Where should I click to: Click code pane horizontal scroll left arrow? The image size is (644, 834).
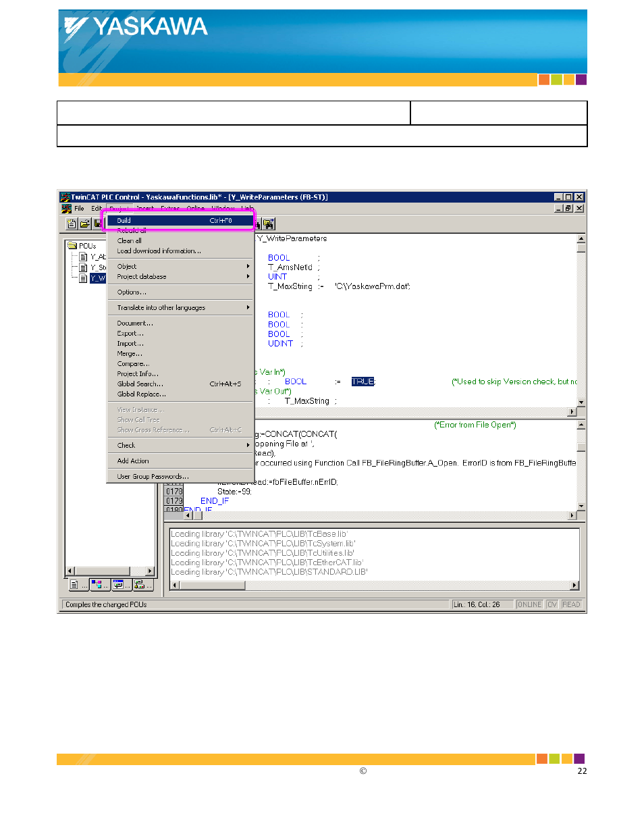[188, 515]
